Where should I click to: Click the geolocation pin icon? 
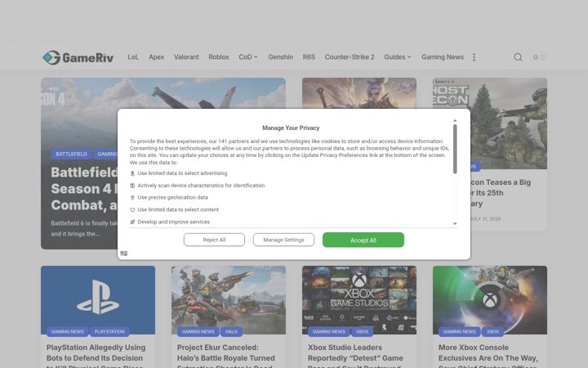tap(132, 198)
